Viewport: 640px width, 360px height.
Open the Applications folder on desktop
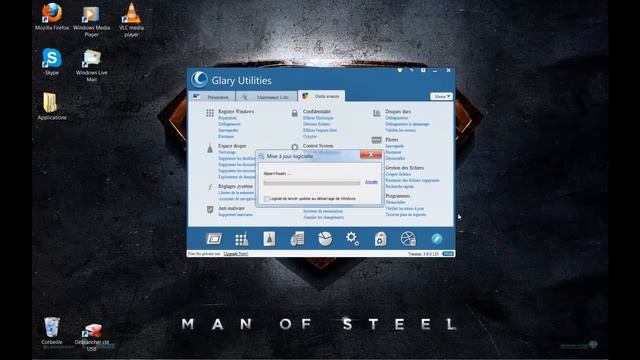52,106
